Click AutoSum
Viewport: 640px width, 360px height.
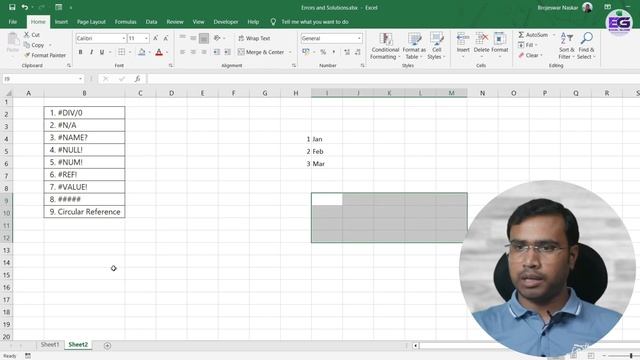pyautogui.click(x=533, y=35)
